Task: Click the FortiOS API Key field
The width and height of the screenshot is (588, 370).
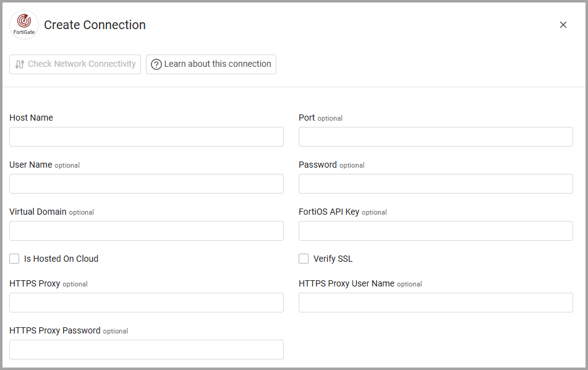Action: pyautogui.click(x=436, y=231)
